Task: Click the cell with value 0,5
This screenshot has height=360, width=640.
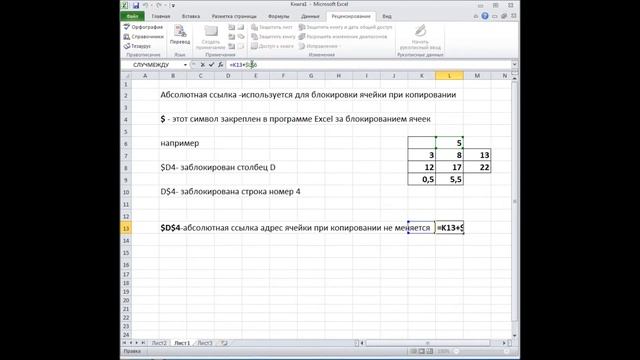Action: click(x=422, y=180)
